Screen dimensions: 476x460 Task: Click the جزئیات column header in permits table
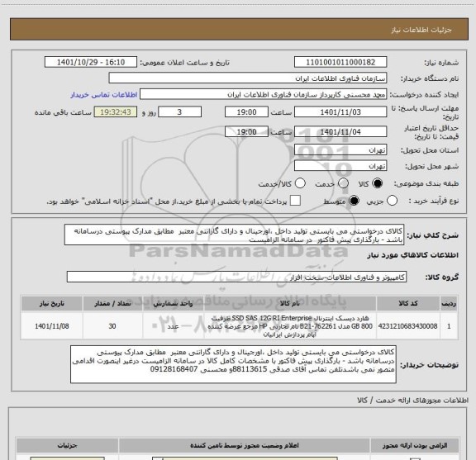tap(67, 445)
